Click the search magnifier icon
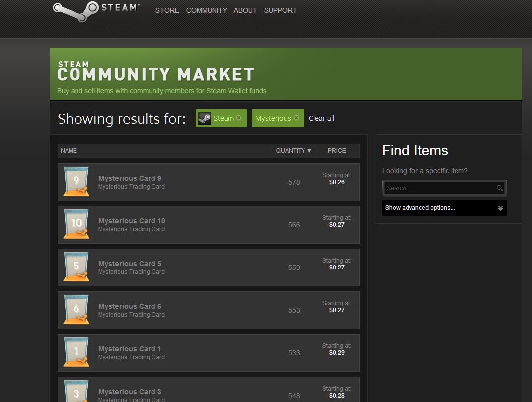This screenshot has width=532, height=402. [x=499, y=188]
